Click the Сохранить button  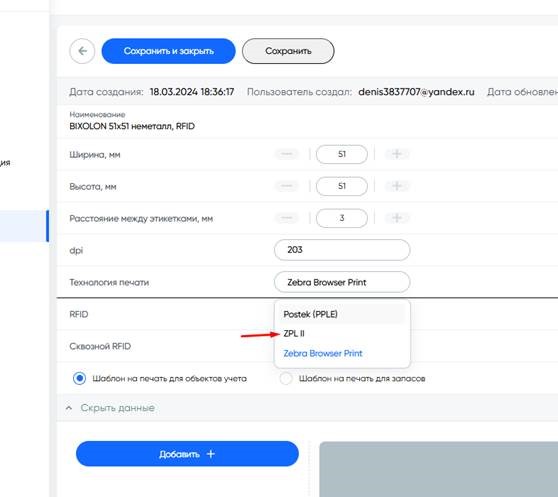point(288,51)
